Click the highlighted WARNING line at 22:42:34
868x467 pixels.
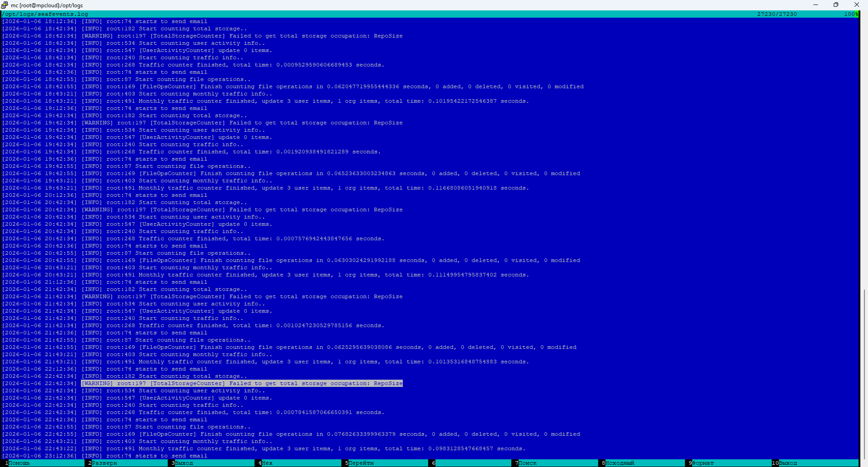click(x=242, y=383)
